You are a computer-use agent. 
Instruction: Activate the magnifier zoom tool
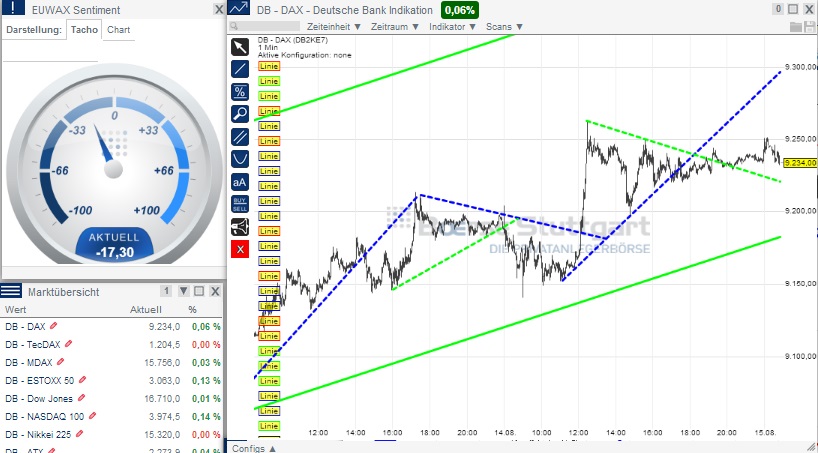(x=240, y=114)
